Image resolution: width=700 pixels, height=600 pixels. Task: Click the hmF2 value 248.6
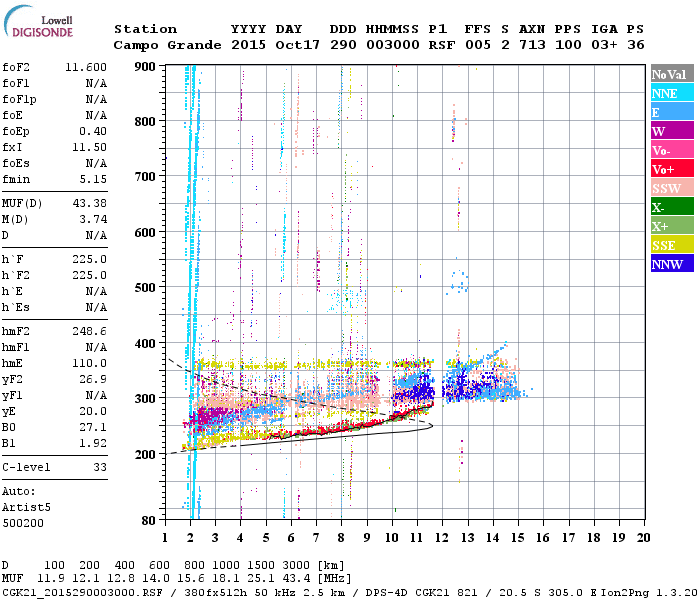point(89,332)
